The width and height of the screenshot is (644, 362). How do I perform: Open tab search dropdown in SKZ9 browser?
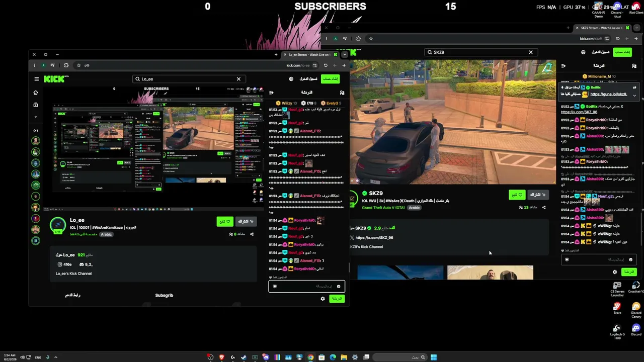[636, 28]
